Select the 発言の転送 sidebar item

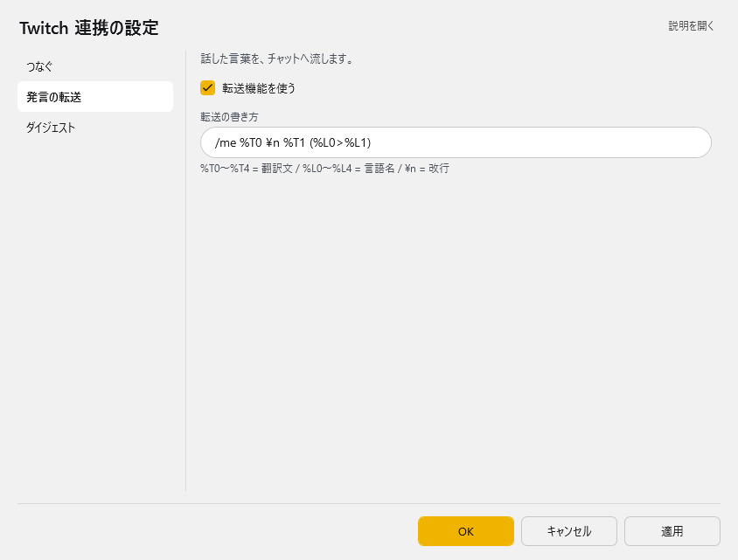95,97
